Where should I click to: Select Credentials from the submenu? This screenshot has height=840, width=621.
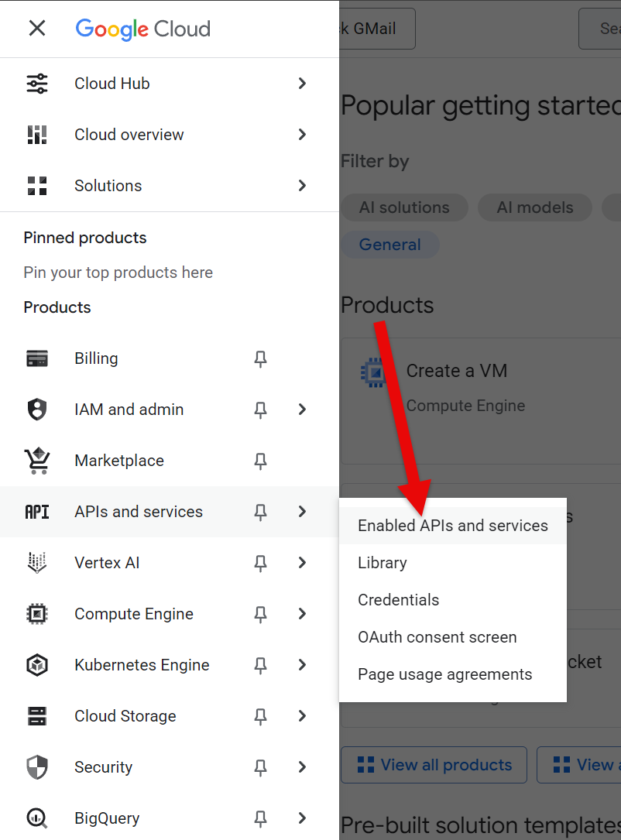(x=398, y=600)
